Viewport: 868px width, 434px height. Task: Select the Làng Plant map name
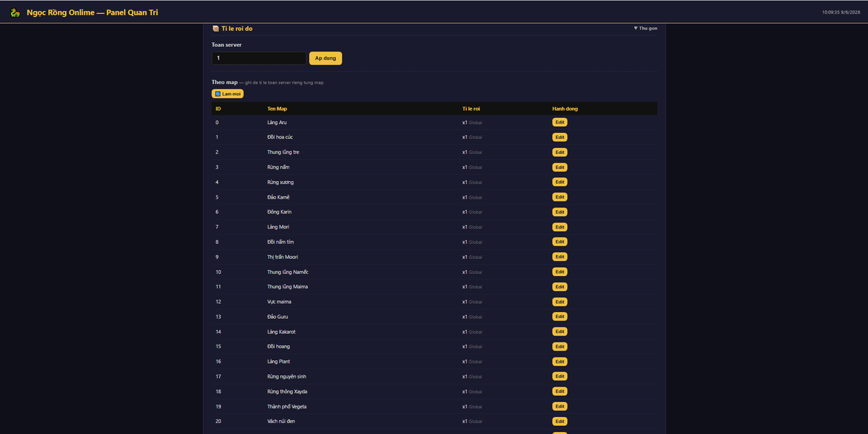(279, 361)
